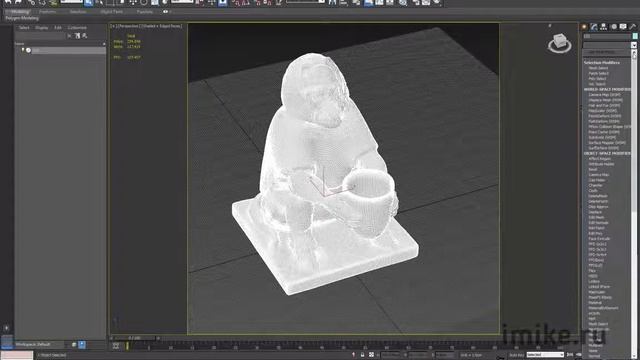
Task: Apply the Edit Poly modifier
Action: click(596, 233)
